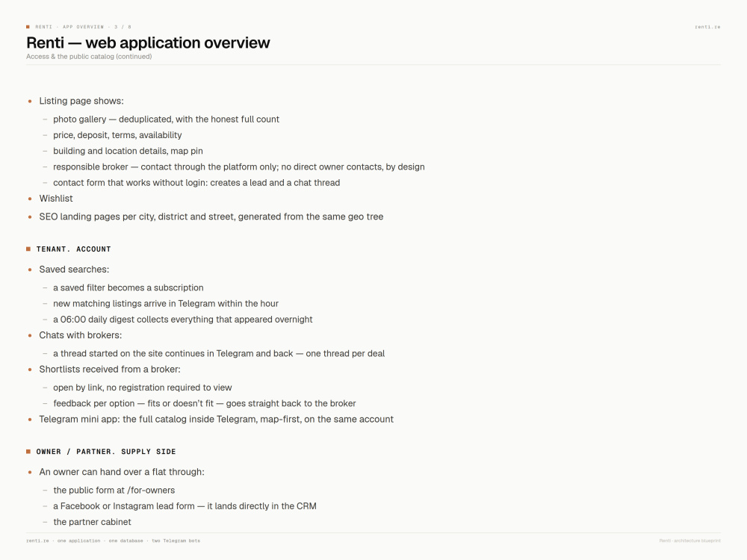Click the photo gallery deduplicated line

point(167,119)
